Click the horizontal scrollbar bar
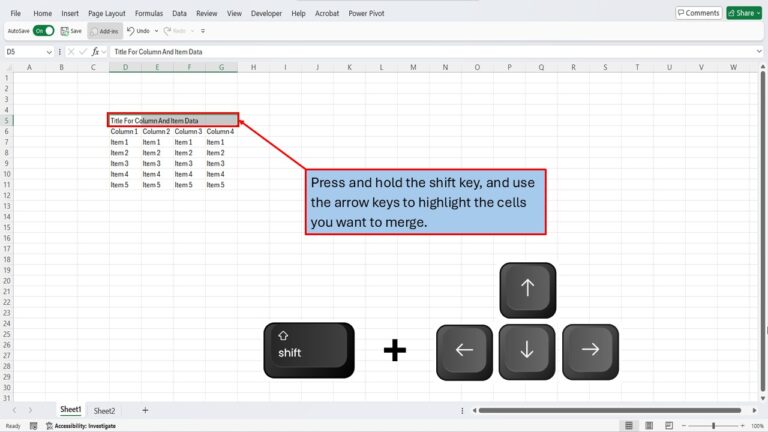 coord(610,410)
